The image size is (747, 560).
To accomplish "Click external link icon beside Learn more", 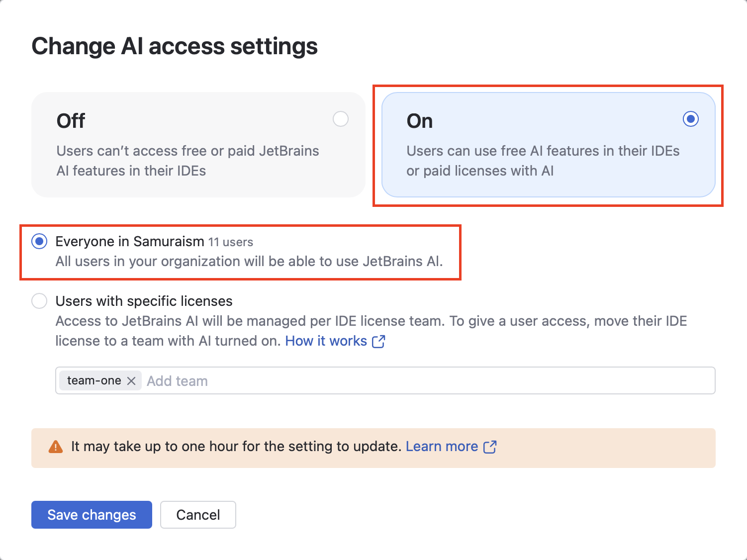I will tap(490, 447).
